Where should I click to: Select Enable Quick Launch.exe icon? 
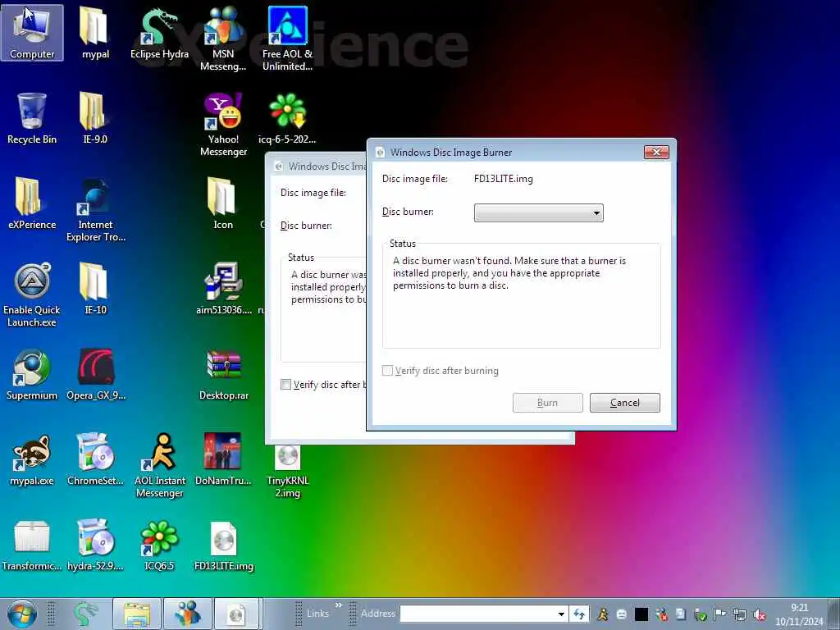tap(32, 294)
